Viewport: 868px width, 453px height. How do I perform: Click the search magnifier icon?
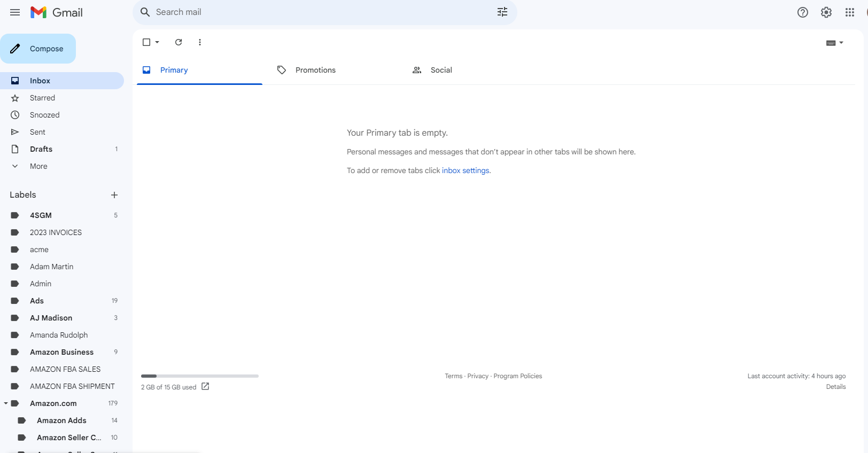145,12
